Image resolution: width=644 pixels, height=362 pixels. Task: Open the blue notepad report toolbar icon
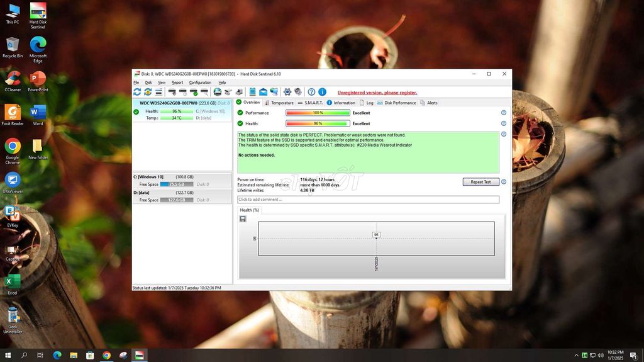point(253,92)
